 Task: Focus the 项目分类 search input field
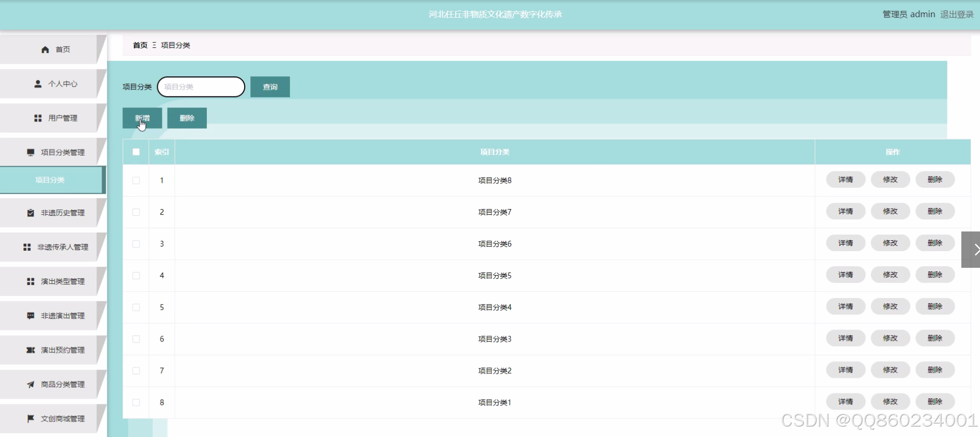[x=201, y=87]
